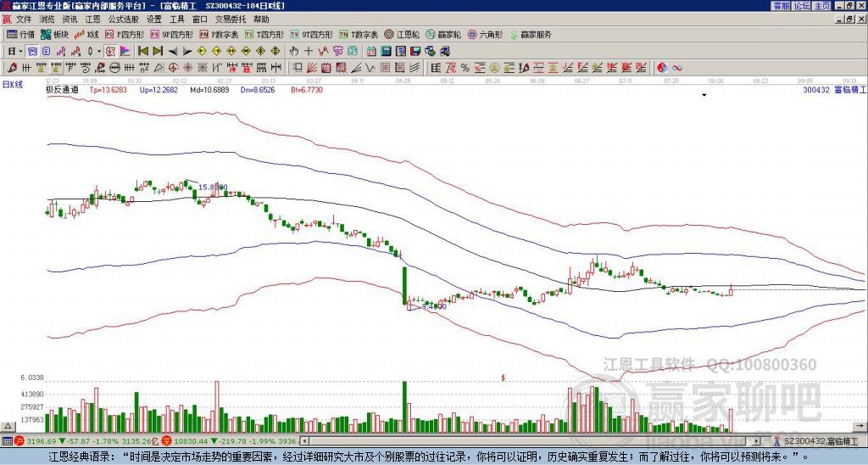868x465 pixels.
Task: Click the 客服 button in title bar
Action: [x=781, y=6]
